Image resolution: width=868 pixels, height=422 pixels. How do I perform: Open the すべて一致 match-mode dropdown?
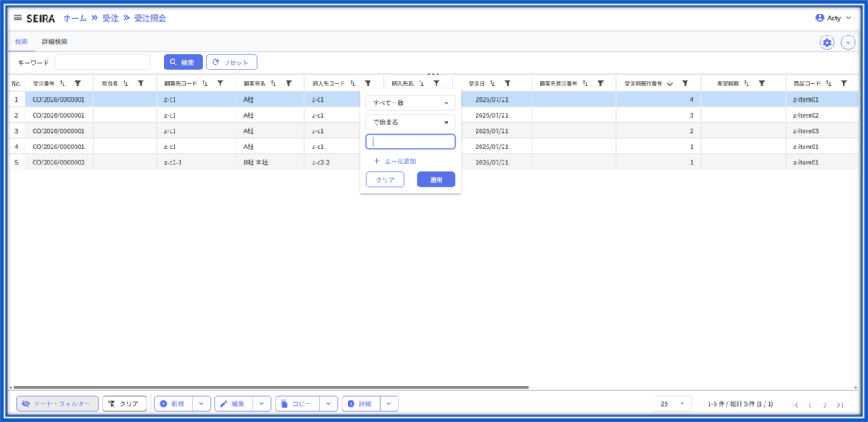(x=411, y=103)
